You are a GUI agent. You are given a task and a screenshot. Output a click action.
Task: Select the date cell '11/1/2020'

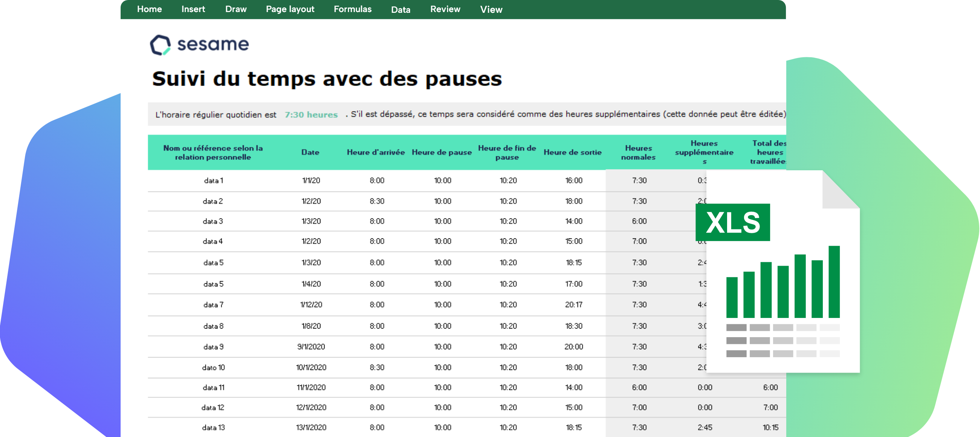[x=311, y=387]
